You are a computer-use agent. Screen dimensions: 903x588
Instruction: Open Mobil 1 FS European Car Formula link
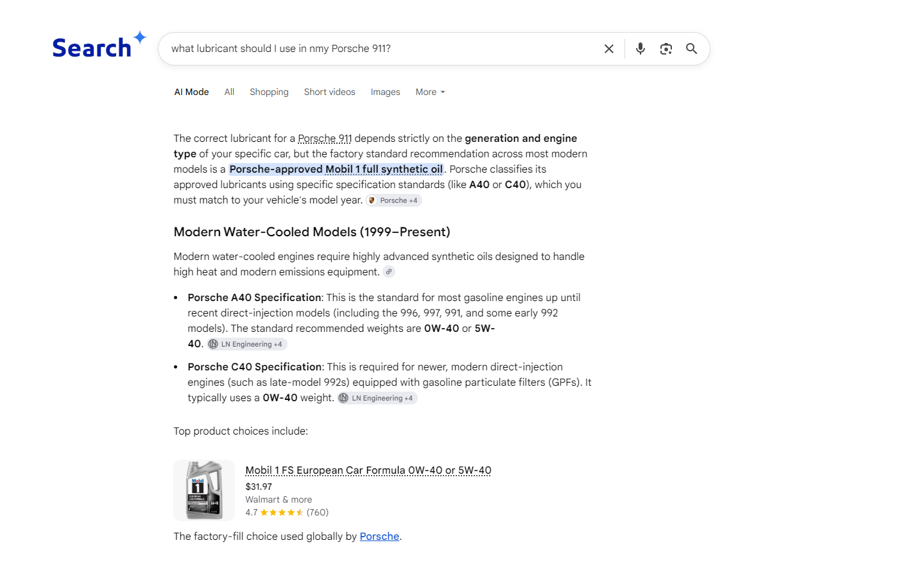coord(368,470)
